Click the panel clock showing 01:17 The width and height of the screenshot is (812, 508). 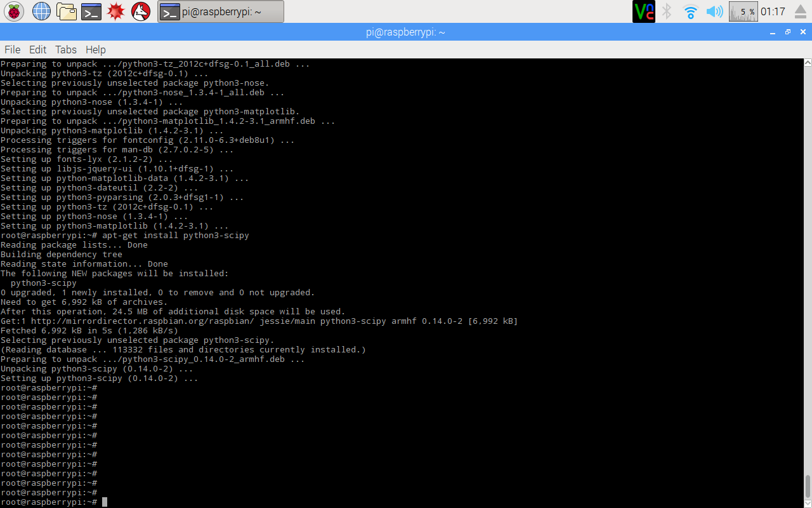pyautogui.click(x=773, y=11)
